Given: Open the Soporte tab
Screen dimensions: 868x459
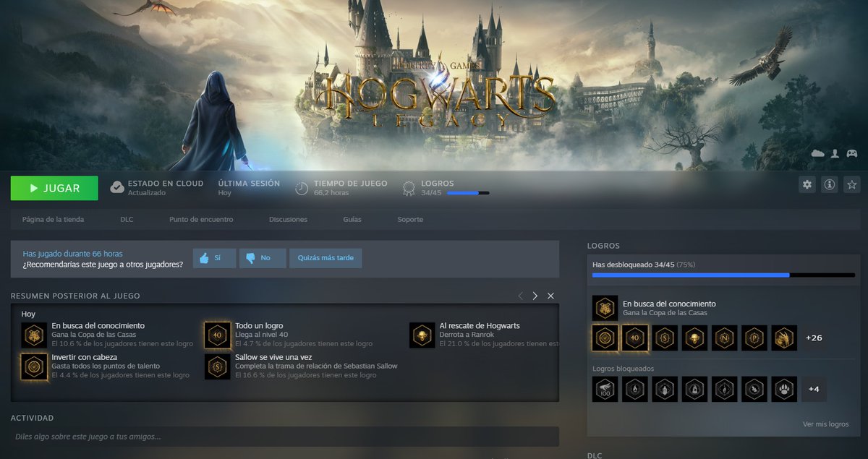Looking at the screenshot, I should pyautogui.click(x=410, y=219).
